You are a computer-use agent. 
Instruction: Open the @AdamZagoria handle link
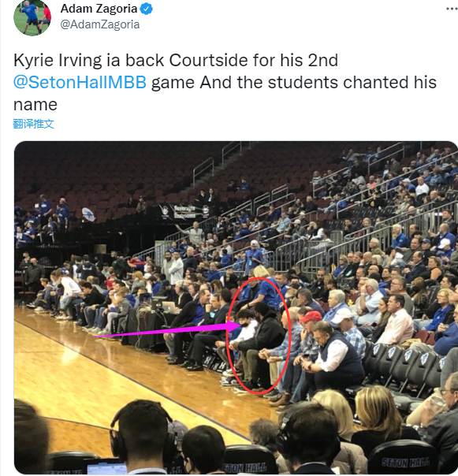coord(100,24)
